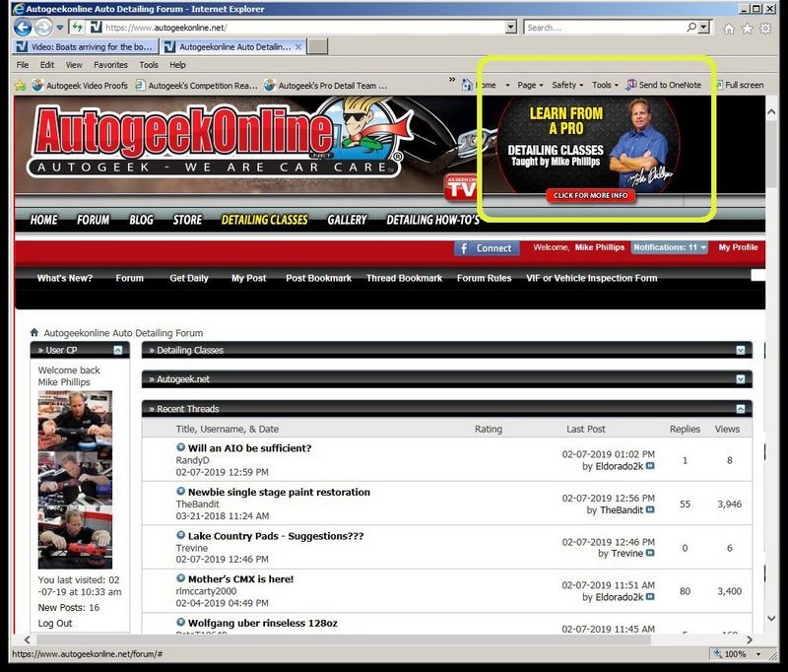Open the Tools gear icon at top right

(x=765, y=29)
